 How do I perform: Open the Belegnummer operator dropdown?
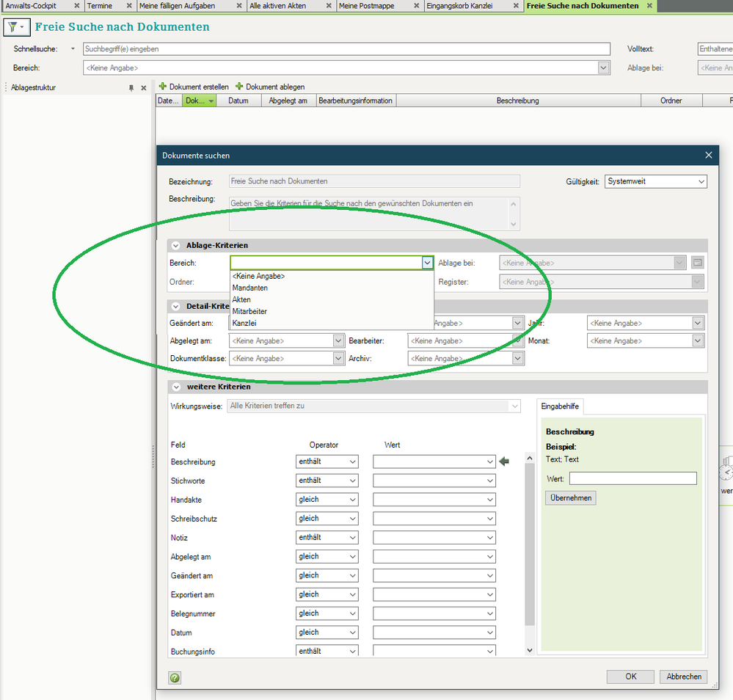pos(327,613)
